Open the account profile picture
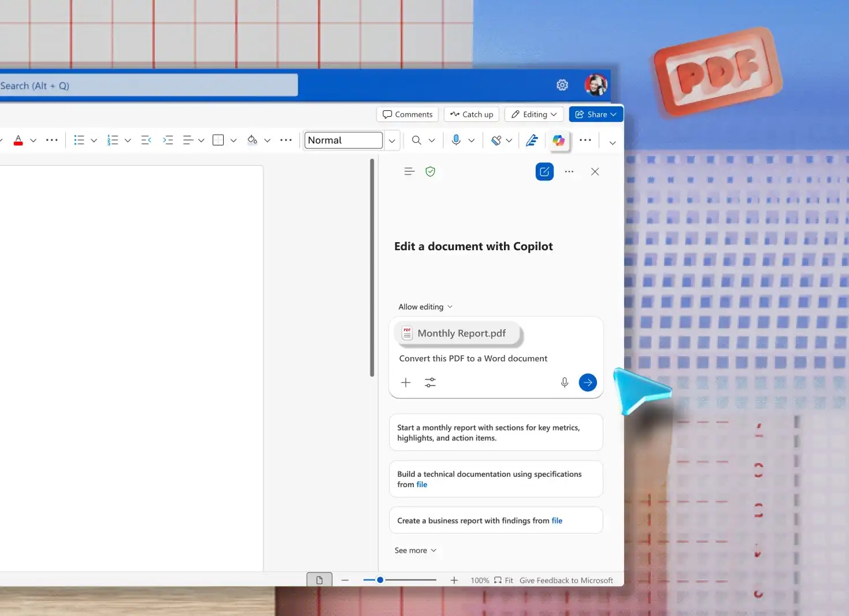849x616 pixels. [x=596, y=86]
